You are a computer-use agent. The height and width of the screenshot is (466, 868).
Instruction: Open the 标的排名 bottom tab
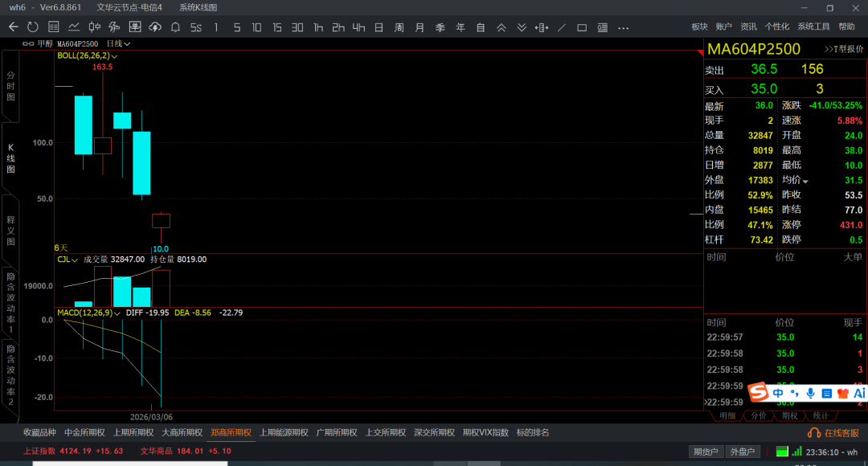click(x=533, y=433)
